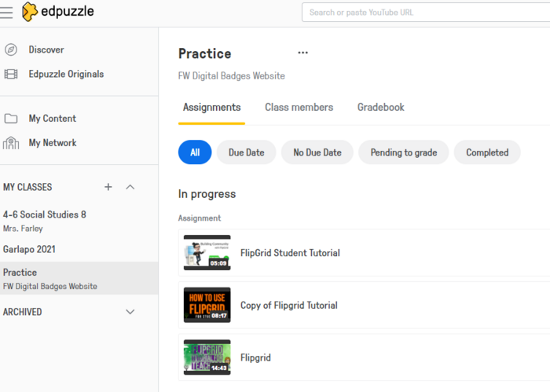Screen dimensions: 550x392
Task: Collapse the My Classes section
Action: click(130, 187)
